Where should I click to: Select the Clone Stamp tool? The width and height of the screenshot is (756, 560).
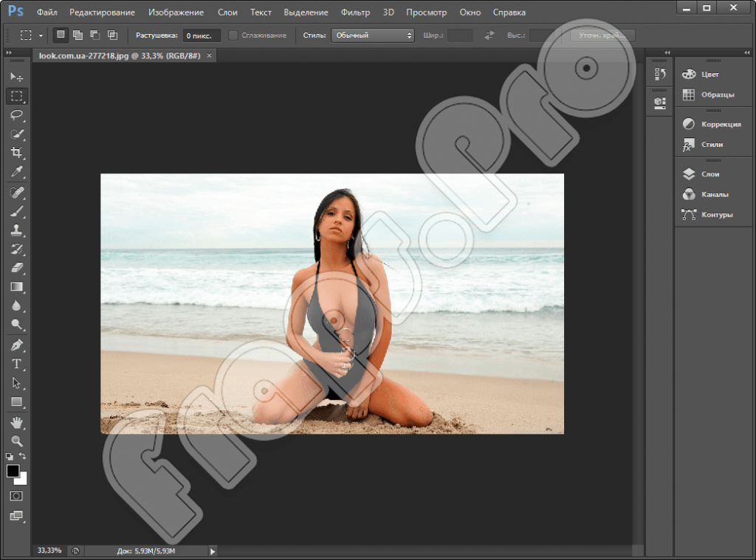(17, 230)
